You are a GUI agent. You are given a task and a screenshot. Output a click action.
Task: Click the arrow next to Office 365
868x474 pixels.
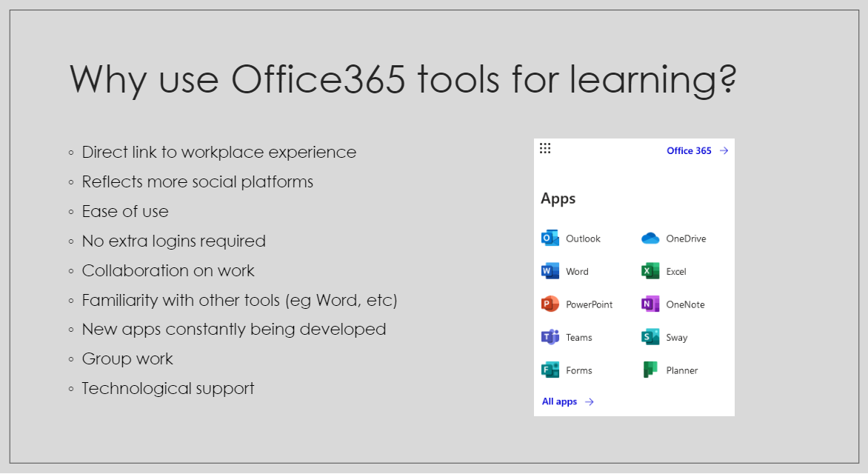[x=724, y=150]
